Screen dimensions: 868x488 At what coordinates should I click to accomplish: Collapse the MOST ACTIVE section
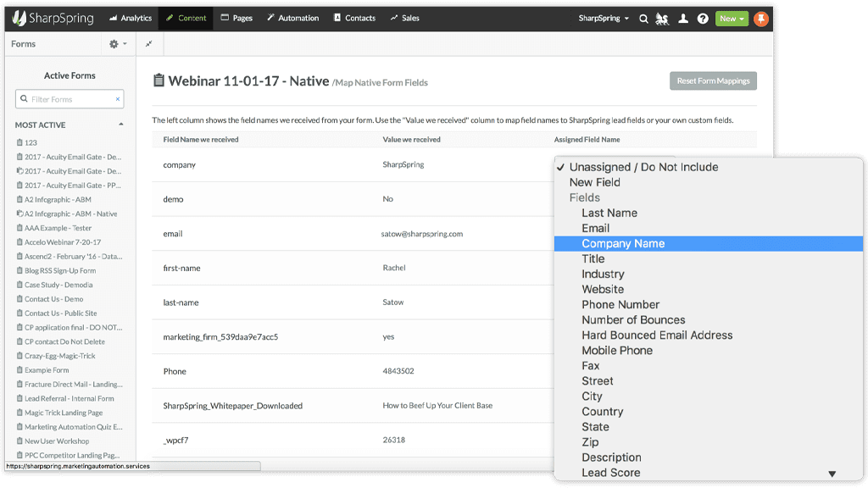(x=120, y=125)
